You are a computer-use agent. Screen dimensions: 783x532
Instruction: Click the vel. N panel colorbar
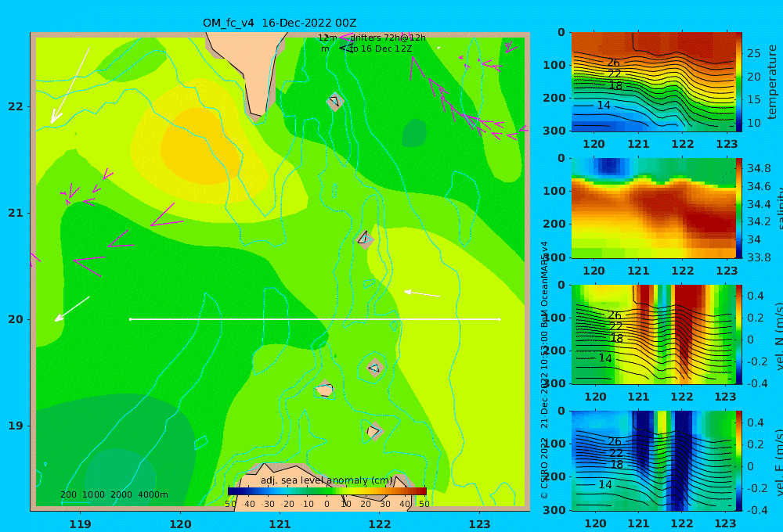click(738, 334)
